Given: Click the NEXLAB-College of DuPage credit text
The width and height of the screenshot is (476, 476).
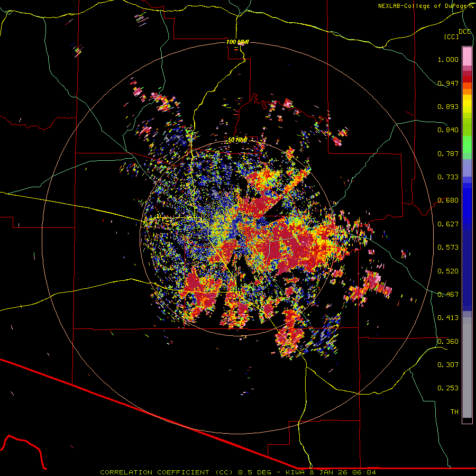Looking at the screenshot, I should pos(424,6).
